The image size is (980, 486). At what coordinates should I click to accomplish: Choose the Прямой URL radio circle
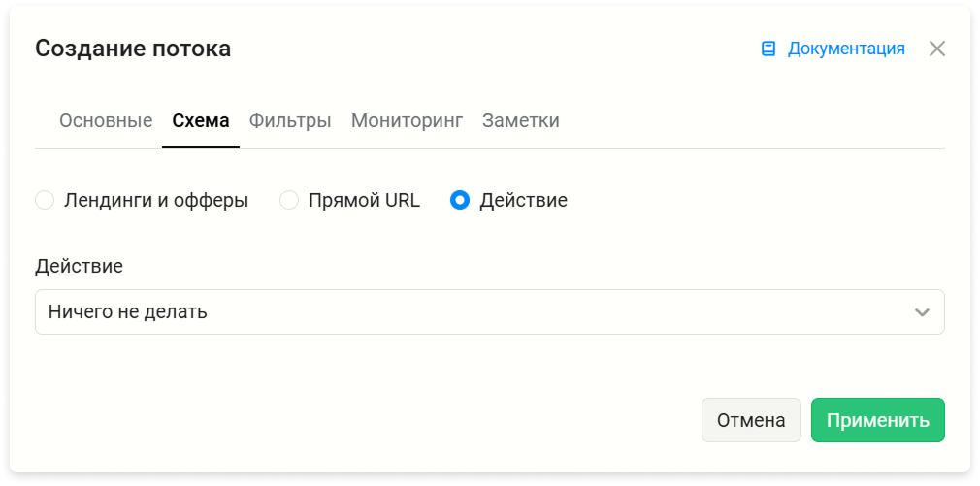pyautogui.click(x=289, y=201)
